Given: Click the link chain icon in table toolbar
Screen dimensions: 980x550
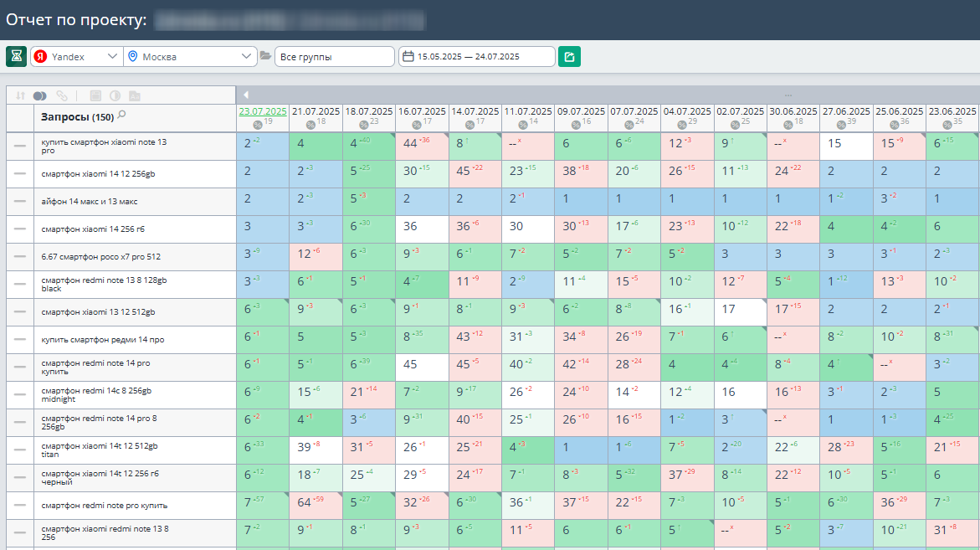Looking at the screenshot, I should pos(62,95).
